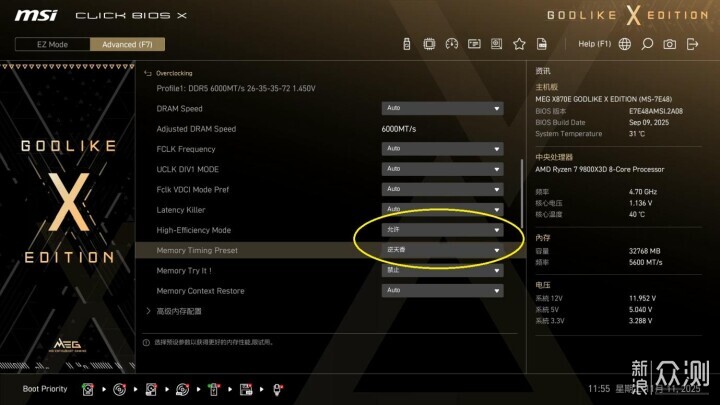
Task: Click the 11:55 clock display
Action: pos(599,389)
